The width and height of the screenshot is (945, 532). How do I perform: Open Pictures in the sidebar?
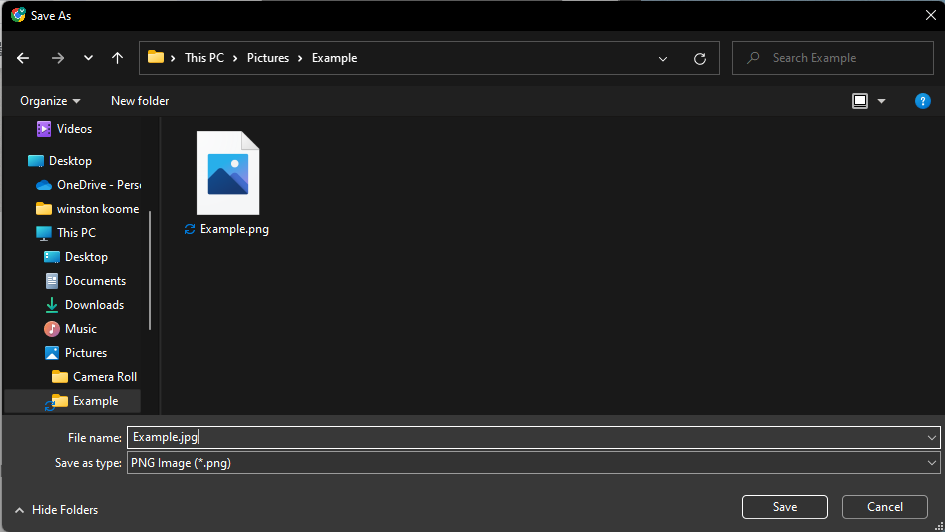coord(86,353)
